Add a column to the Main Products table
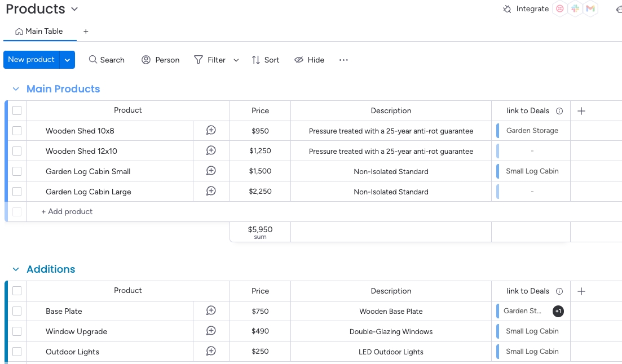Image resolution: width=622 pixels, height=364 pixels. point(581,111)
